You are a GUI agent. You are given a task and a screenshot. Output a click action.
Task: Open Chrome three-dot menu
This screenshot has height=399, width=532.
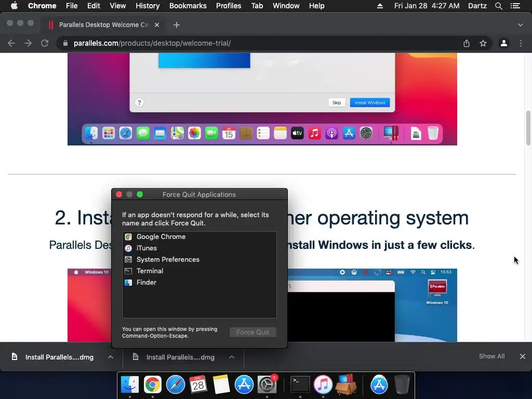(x=521, y=43)
